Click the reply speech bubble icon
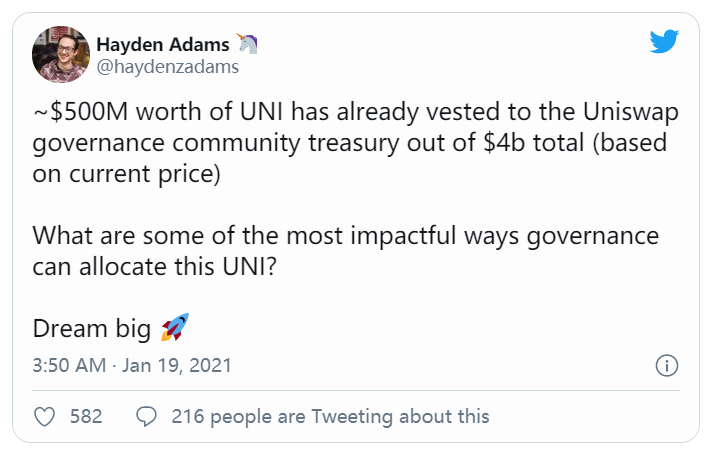713x460 pixels. [x=146, y=416]
